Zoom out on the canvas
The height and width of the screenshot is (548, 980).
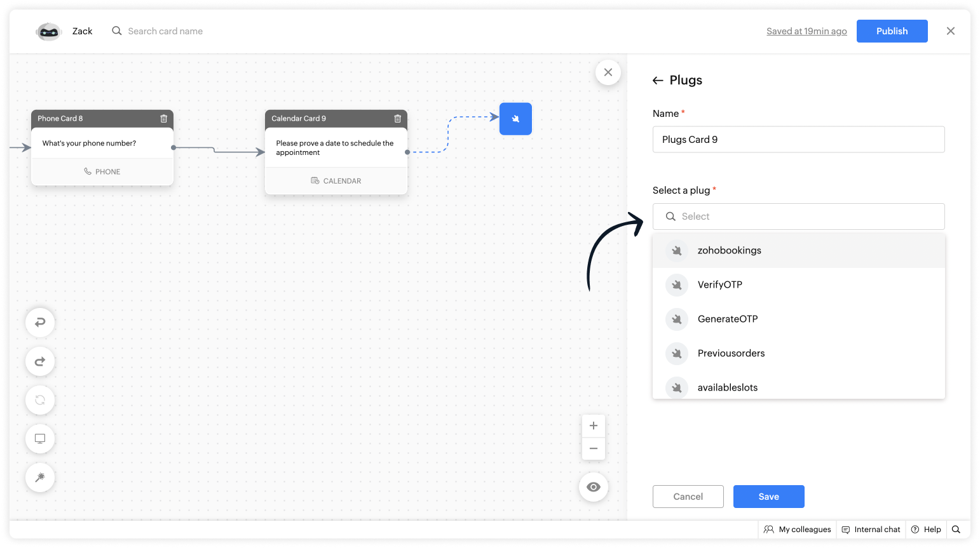point(594,448)
